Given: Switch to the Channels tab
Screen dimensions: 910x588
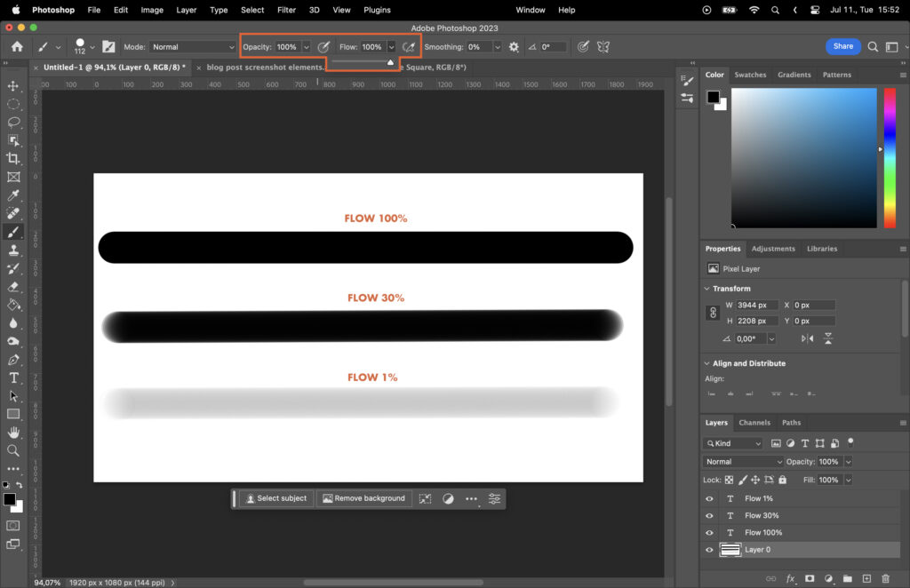Looking at the screenshot, I should [754, 423].
